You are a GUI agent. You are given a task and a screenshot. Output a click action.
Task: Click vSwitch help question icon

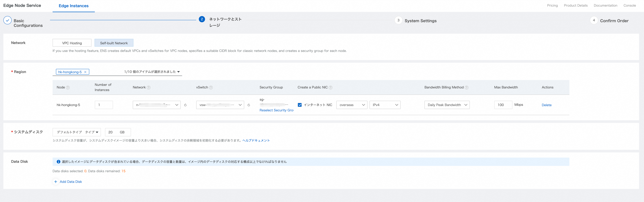pyautogui.click(x=211, y=88)
